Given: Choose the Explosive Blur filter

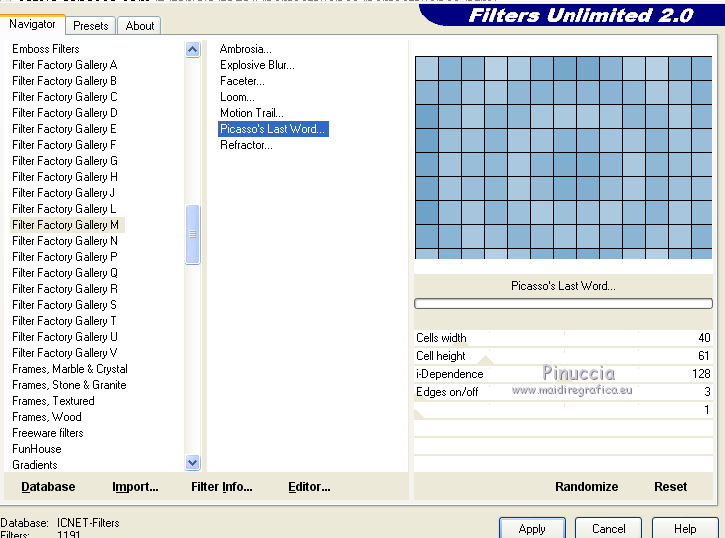Looking at the screenshot, I should coord(257,65).
